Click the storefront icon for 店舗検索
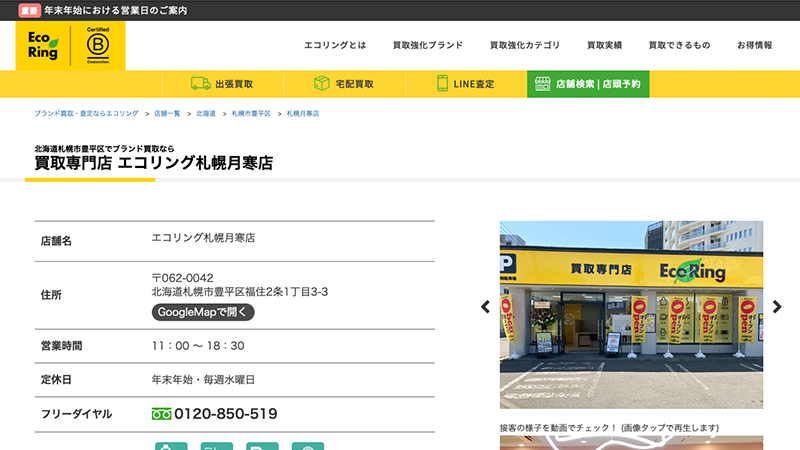 pyautogui.click(x=541, y=84)
